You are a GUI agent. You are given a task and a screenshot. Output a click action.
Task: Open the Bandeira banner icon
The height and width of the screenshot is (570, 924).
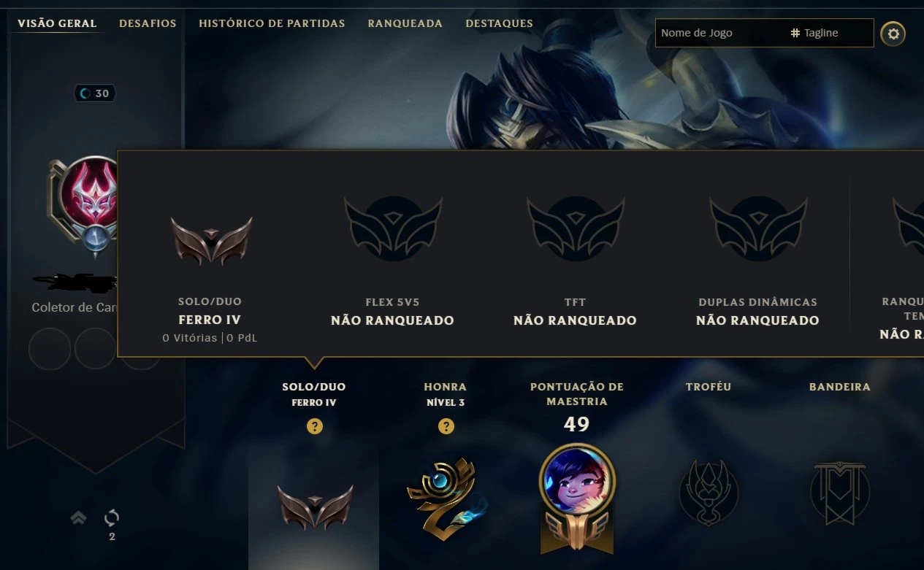(840, 493)
